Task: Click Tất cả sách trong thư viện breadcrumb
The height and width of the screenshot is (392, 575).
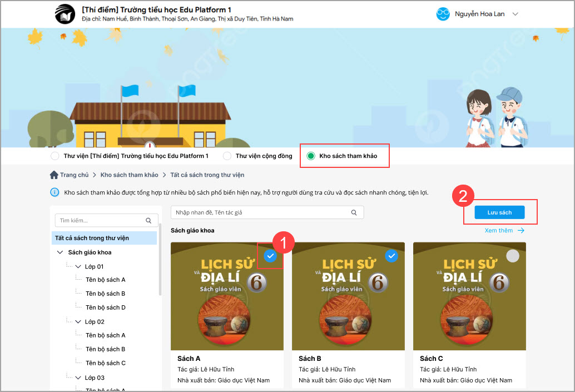Action: 207,175
